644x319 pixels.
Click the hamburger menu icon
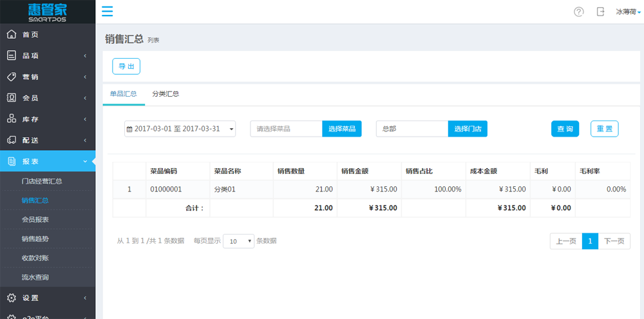click(x=108, y=12)
